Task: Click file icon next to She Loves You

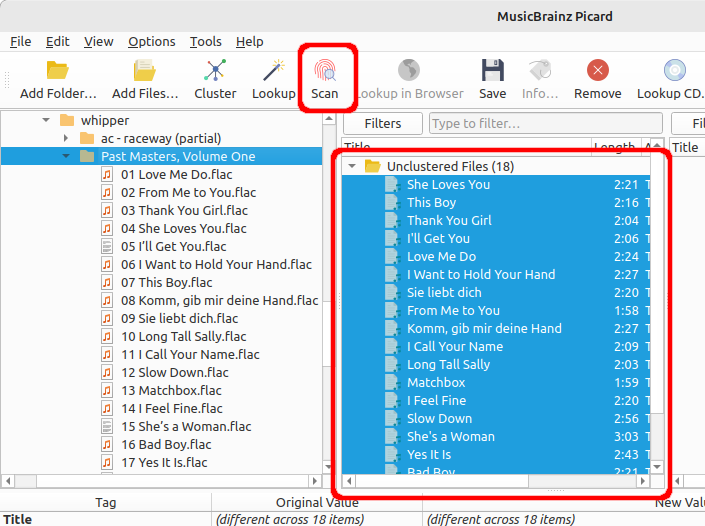Action: [x=392, y=185]
